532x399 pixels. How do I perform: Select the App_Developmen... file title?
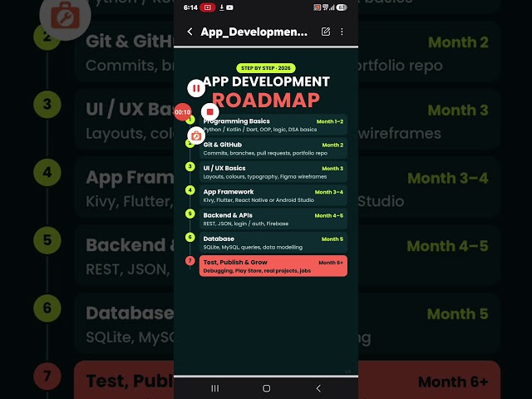254,32
